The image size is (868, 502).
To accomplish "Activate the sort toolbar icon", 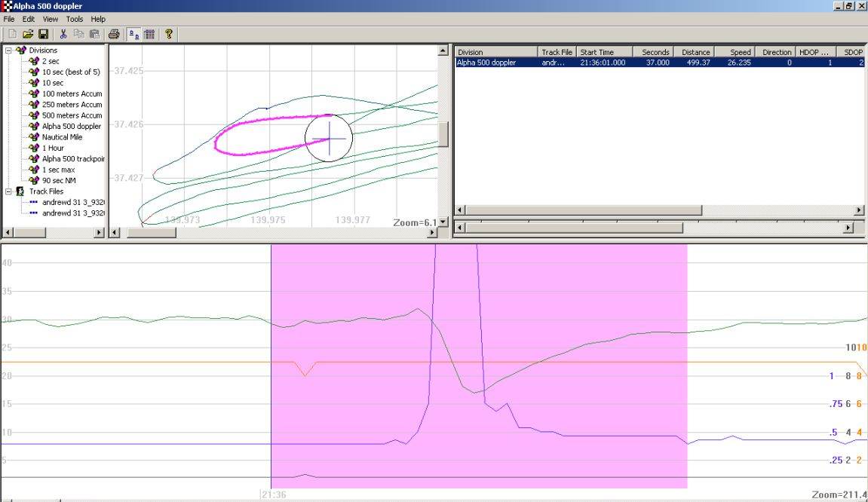I will point(132,34).
